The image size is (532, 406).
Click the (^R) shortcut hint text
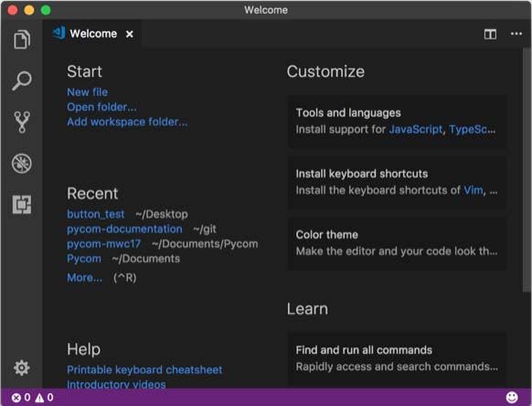(125, 278)
